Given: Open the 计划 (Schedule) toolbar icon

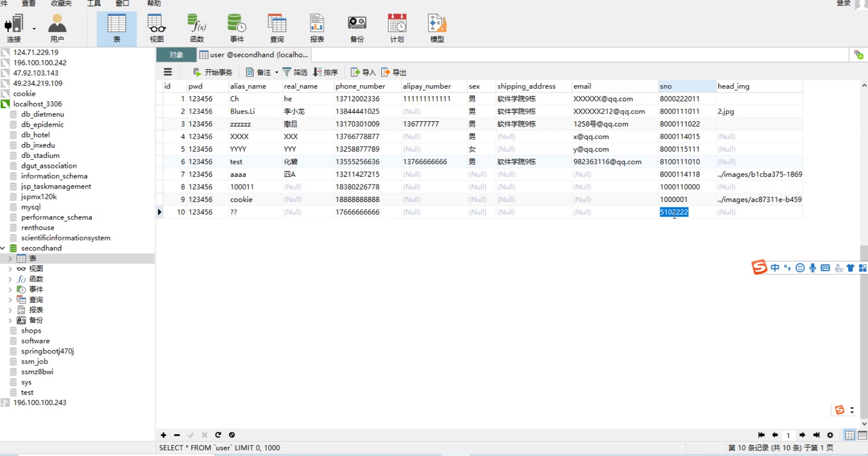Looking at the screenshot, I should pyautogui.click(x=397, y=28).
